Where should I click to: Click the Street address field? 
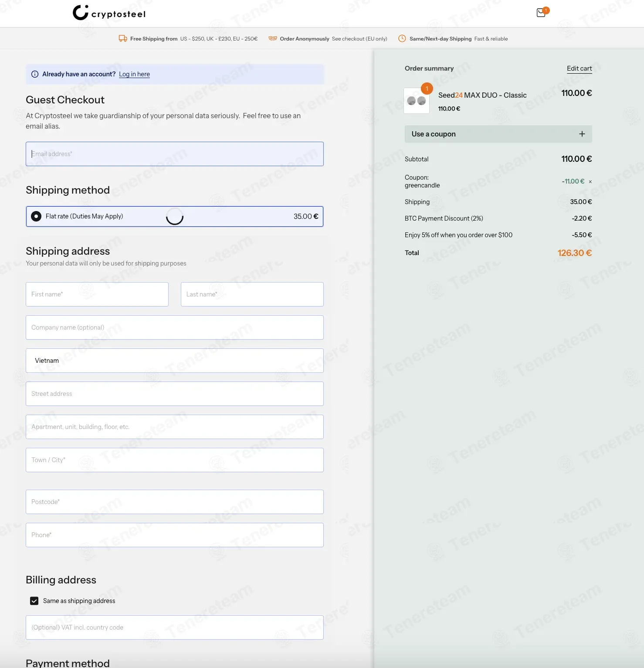(175, 394)
